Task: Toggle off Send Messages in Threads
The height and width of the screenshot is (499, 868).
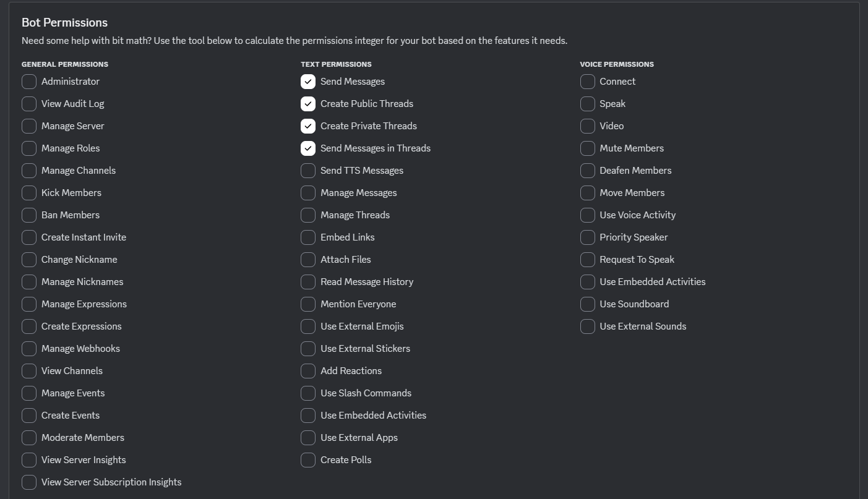Action: [308, 148]
